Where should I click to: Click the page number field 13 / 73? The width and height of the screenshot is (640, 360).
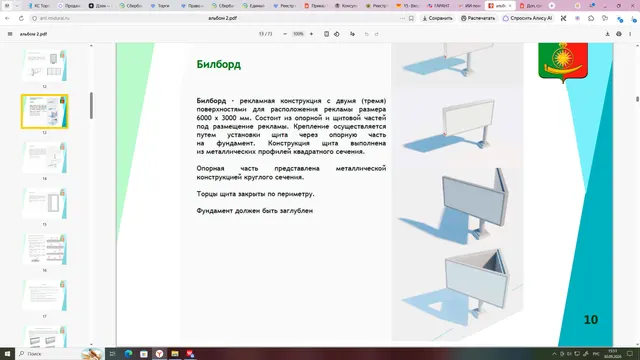266,34
